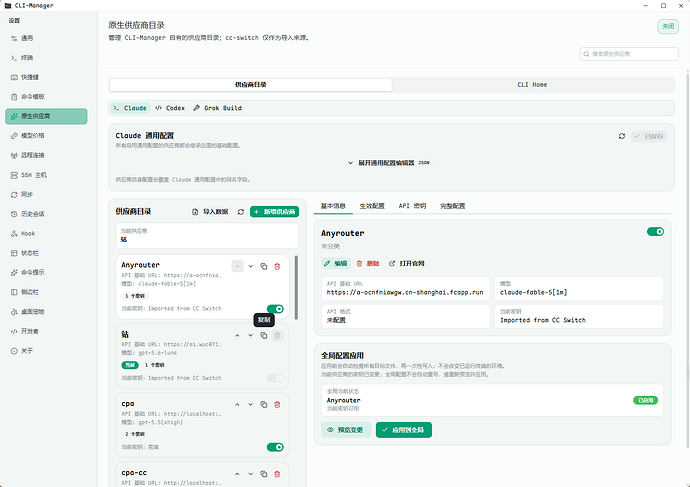Move the 站 card up with chevron
The image size is (690, 487).
tap(237, 336)
